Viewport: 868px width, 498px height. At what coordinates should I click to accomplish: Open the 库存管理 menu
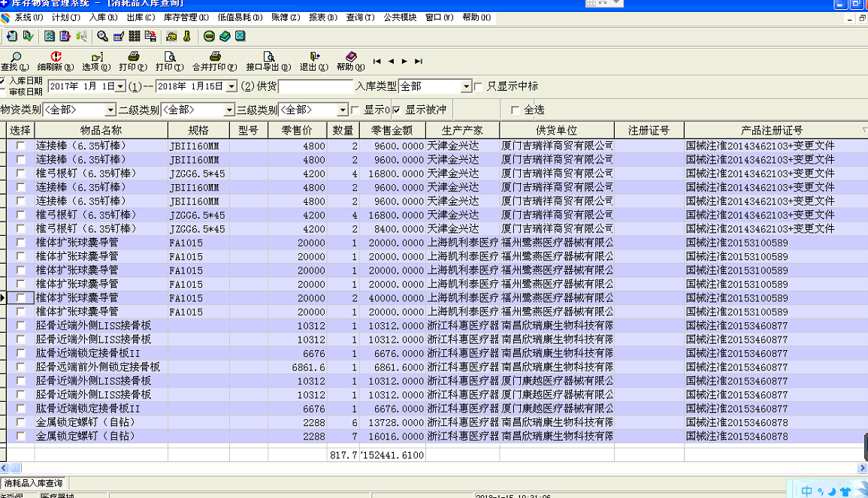186,17
